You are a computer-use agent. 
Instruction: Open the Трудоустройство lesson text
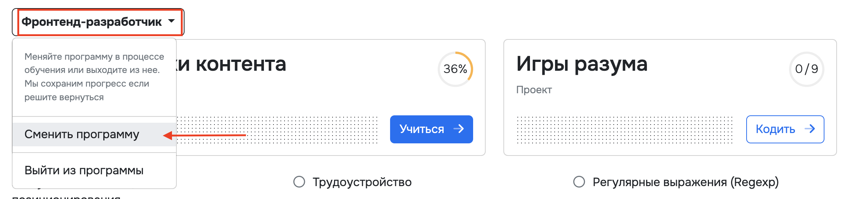click(x=362, y=182)
